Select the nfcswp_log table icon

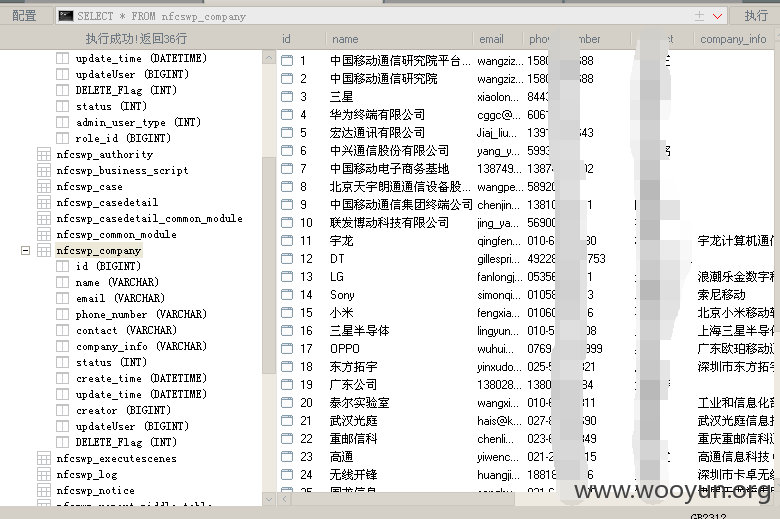click(44, 474)
